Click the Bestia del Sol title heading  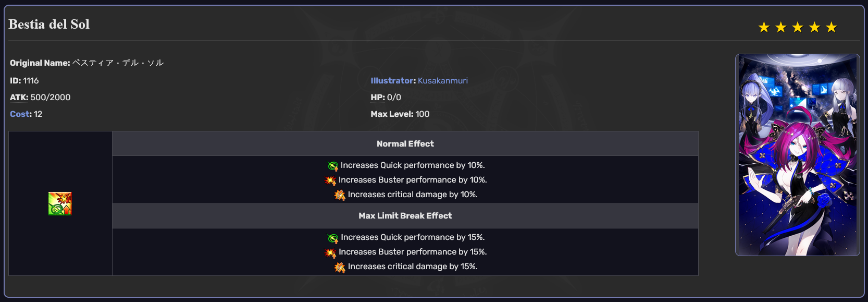pyautogui.click(x=49, y=24)
